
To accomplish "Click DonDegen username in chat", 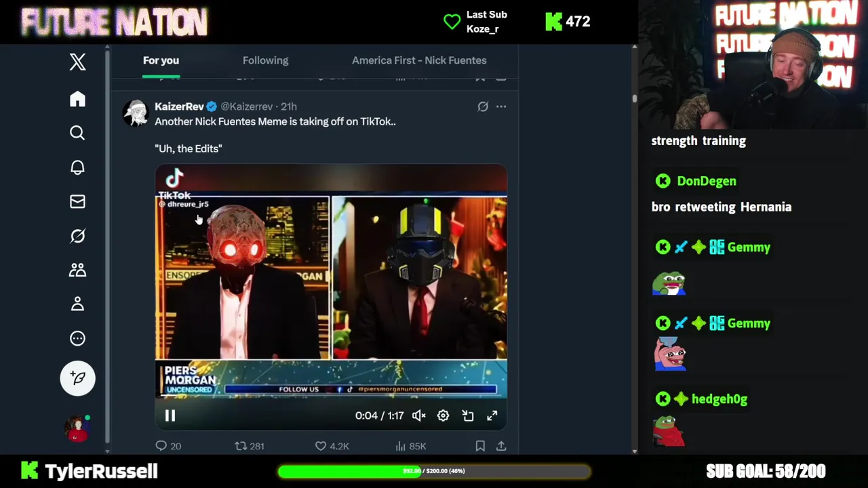I will (707, 181).
